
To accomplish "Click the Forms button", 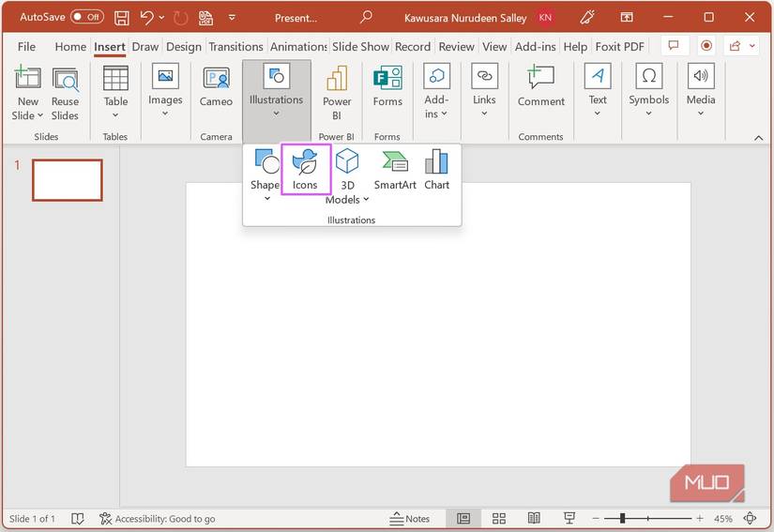I will (387, 87).
